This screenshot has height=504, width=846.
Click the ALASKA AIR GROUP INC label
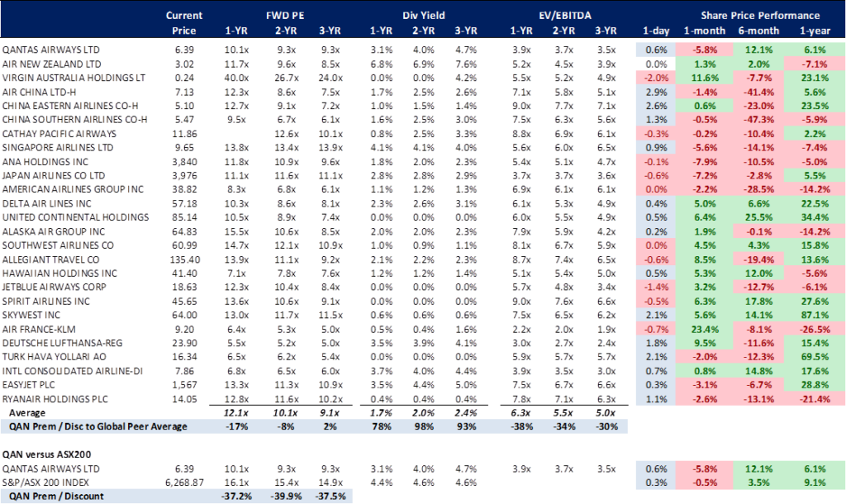[54, 231]
